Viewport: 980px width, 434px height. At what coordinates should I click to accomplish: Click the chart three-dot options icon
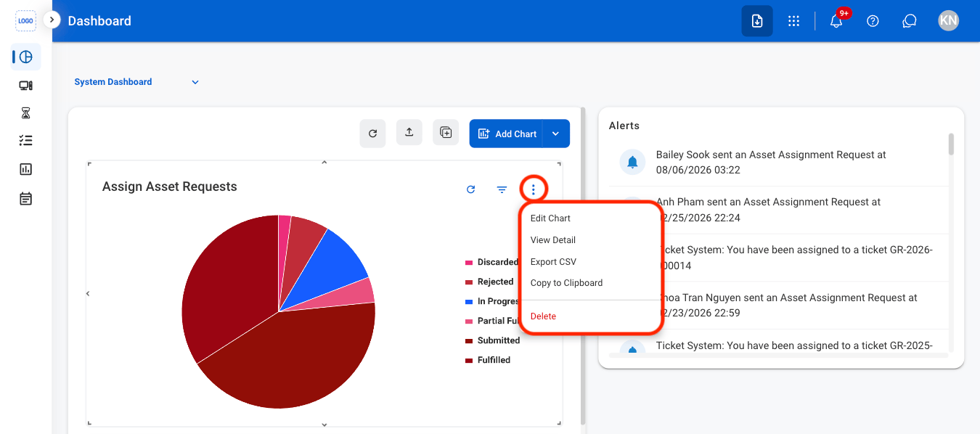pyautogui.click(x=534, y=189)
